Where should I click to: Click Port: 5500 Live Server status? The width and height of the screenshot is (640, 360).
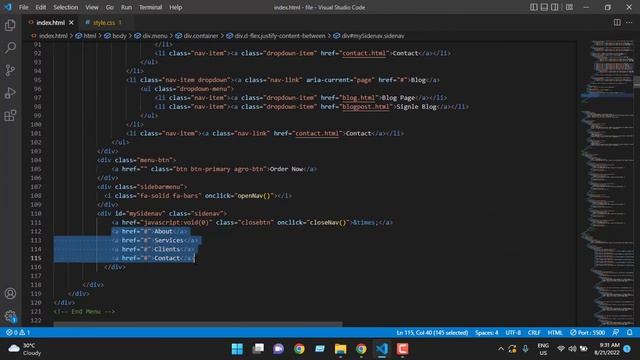tap(587, 333)
